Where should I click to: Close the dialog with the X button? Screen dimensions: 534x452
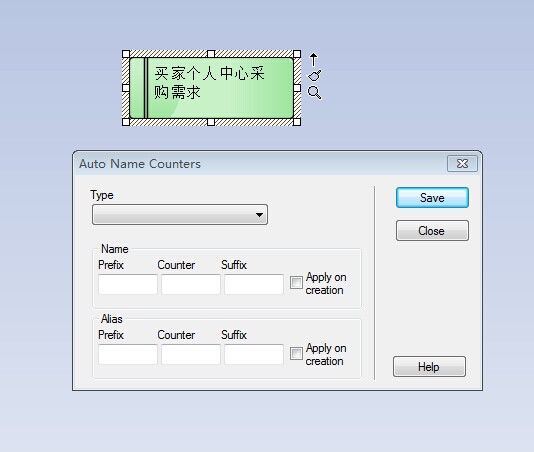462,164
